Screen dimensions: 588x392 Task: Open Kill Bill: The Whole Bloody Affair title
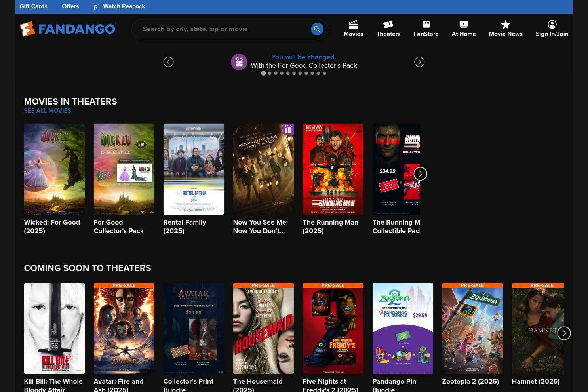53,385
